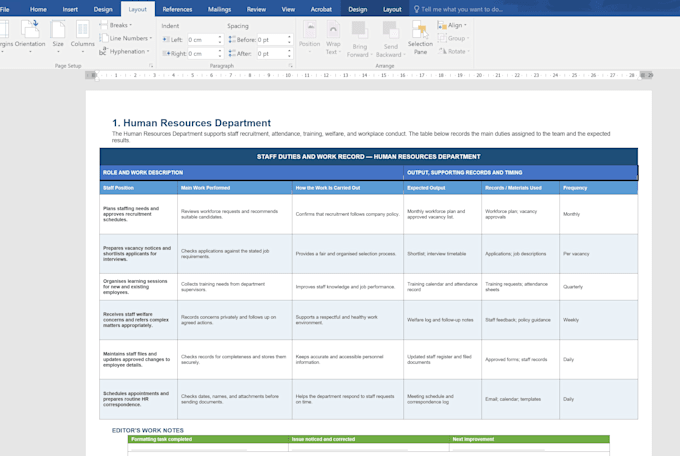Click the Spacing After value field

tap(271, 54)
